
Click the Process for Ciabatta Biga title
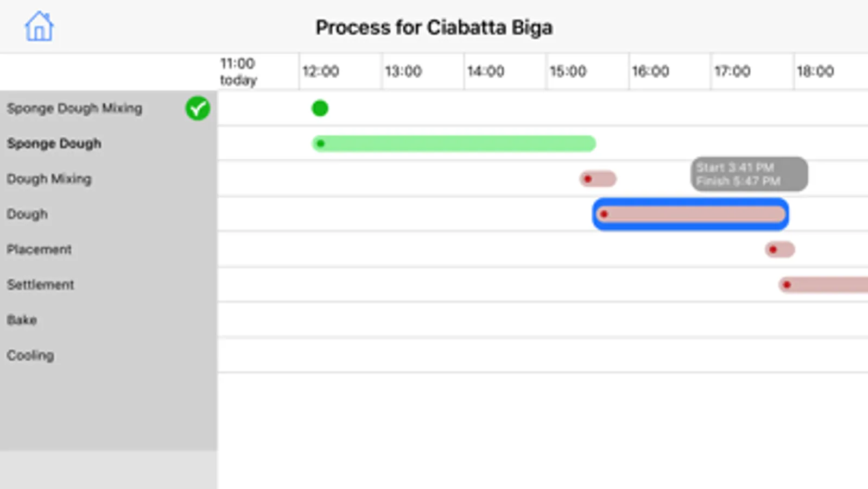[x=434, y=27]
